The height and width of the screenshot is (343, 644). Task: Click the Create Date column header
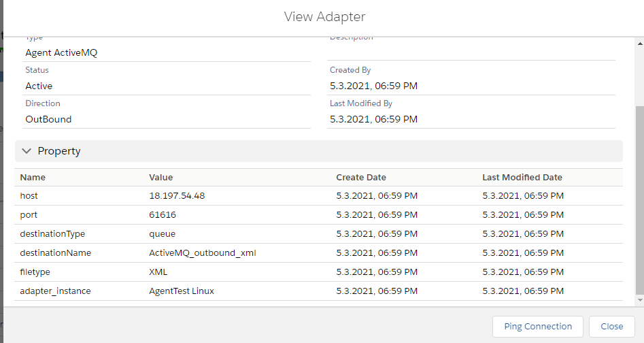pos(361,177)
